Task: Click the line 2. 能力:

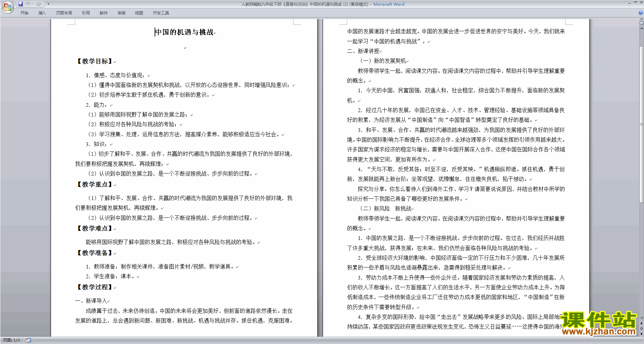Action: coord(97,105)
